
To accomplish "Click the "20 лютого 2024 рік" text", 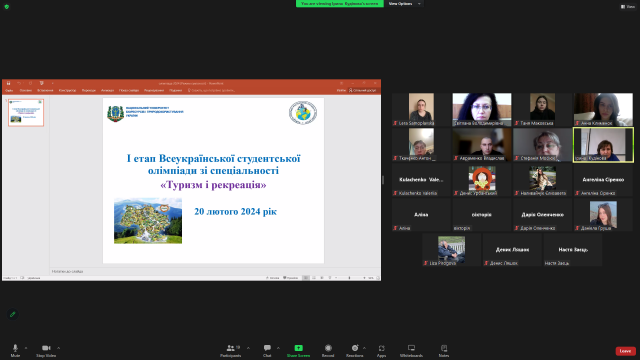I will pos(236,211).
